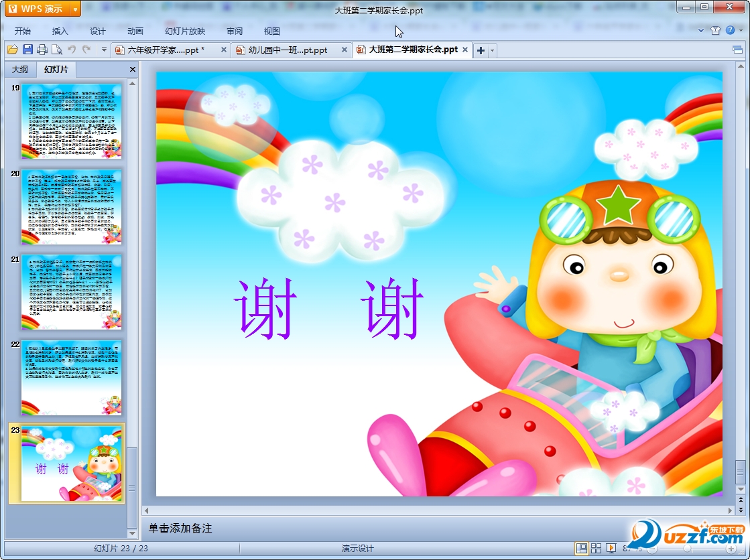The image size is (750, 560).
Task: Open print preview
Action: [x=56, y=50]
